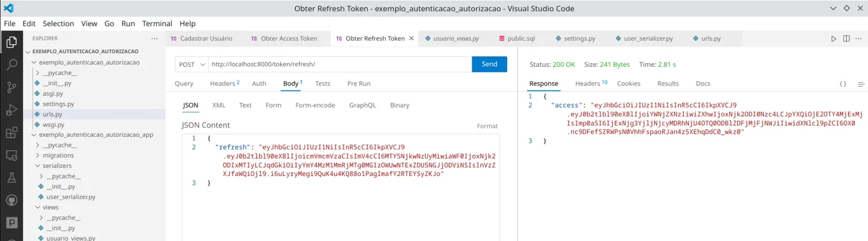This screenshot has height=241, width=868.
Task: Open the Selection menu
Action: click(58, 24)
